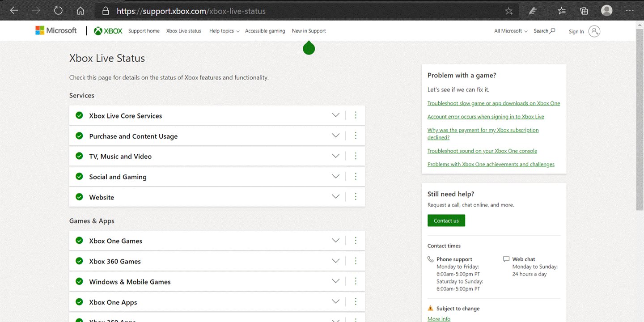Reload the page with the refresh icon
The image size is (644, 322).
pos(58,10)
